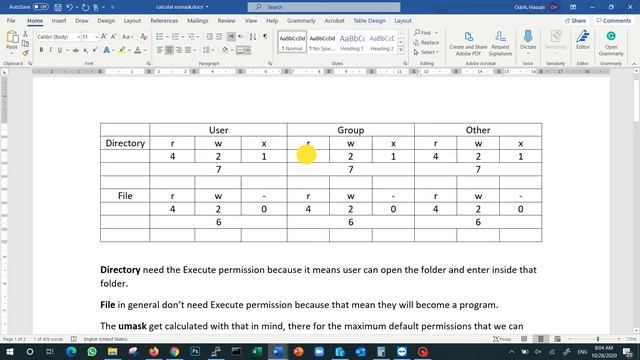Switch to the Acrobat tab

tap(334, 20)
